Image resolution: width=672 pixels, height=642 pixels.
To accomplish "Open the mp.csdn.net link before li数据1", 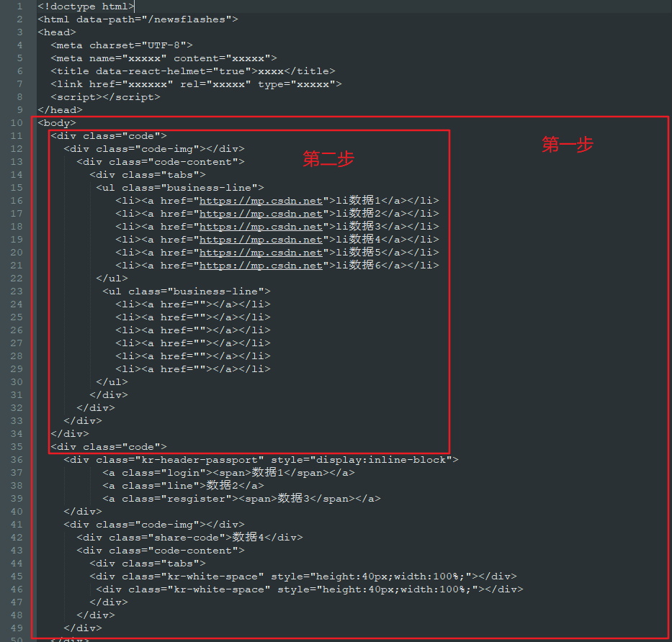I will 261,201.
